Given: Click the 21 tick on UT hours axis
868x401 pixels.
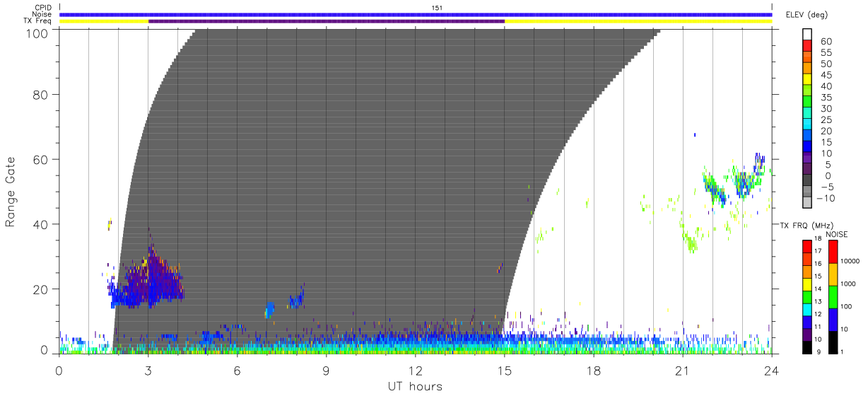Looking at the screenshot, I should 683,371.
